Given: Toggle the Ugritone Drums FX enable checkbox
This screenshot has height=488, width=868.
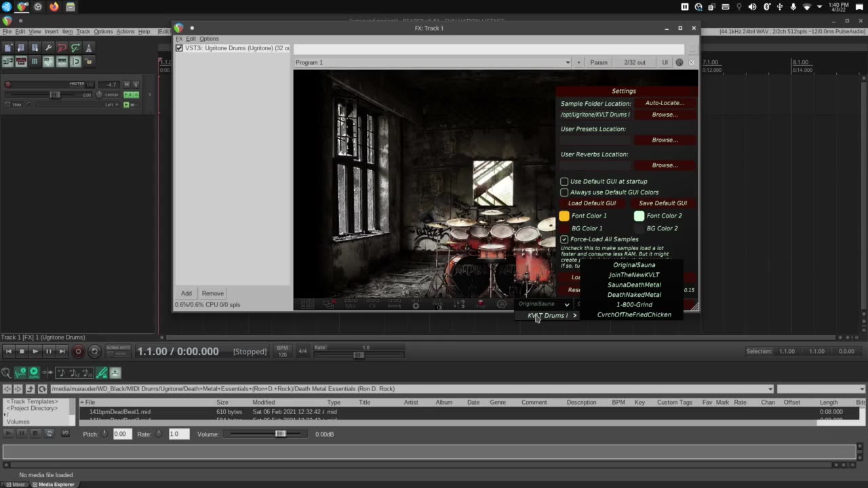Looking at the screenshot, I should click(x=179, y=48).
